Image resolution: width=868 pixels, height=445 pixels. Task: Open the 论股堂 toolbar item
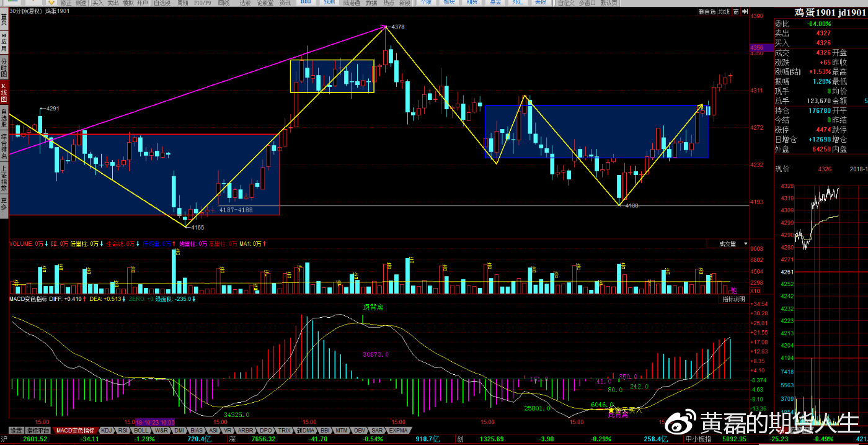(265, 3)
